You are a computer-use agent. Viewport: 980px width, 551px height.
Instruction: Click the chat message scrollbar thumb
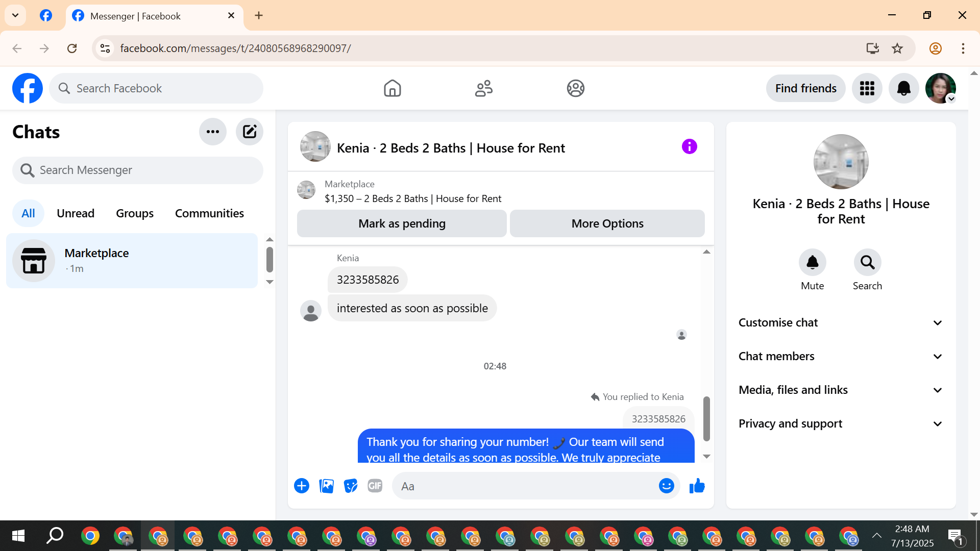tap(706, 418)
